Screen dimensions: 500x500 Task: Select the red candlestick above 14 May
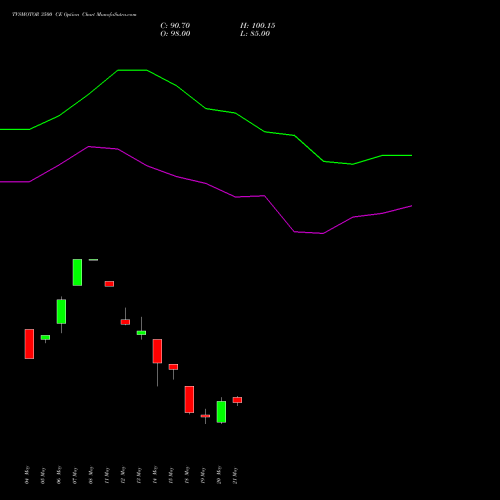pos(157,351)
